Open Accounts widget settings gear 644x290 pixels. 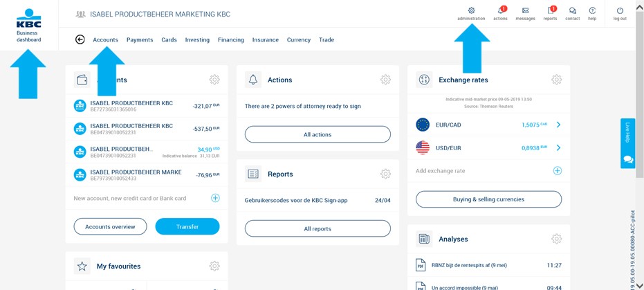click(214, 80)
